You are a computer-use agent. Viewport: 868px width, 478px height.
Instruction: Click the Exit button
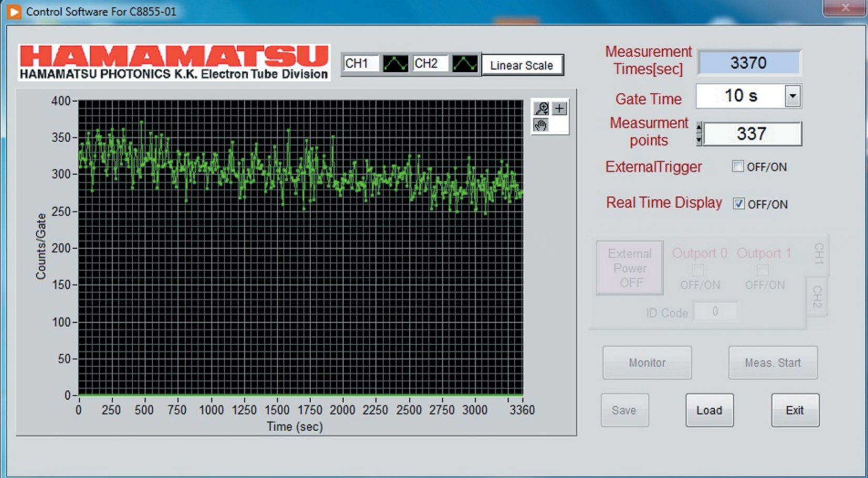tap(795, 410)
